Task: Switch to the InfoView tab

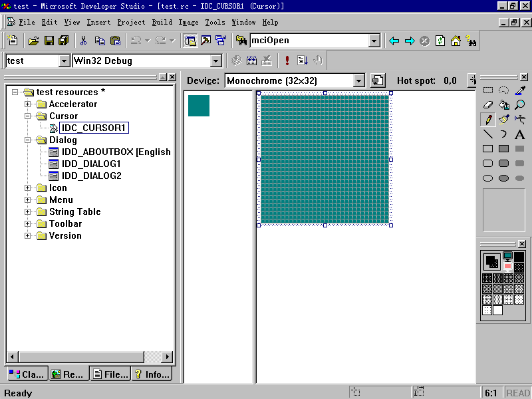Action: click(152, 374)
